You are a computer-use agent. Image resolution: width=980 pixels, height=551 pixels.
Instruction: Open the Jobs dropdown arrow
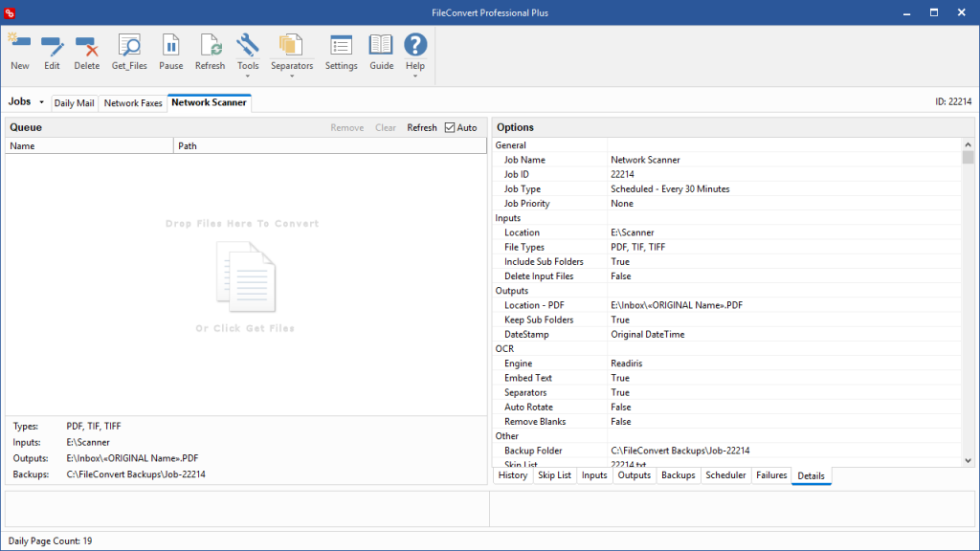pos(41,102)
